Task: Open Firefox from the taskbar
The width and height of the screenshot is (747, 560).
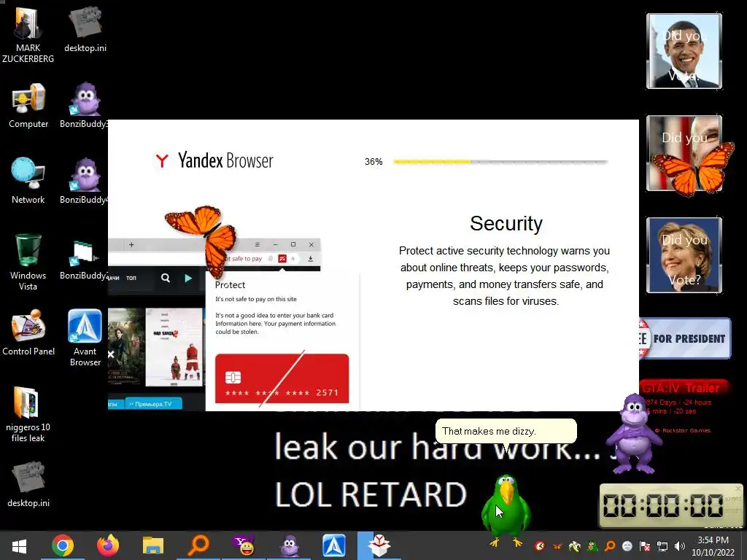Action: point(108,545)
